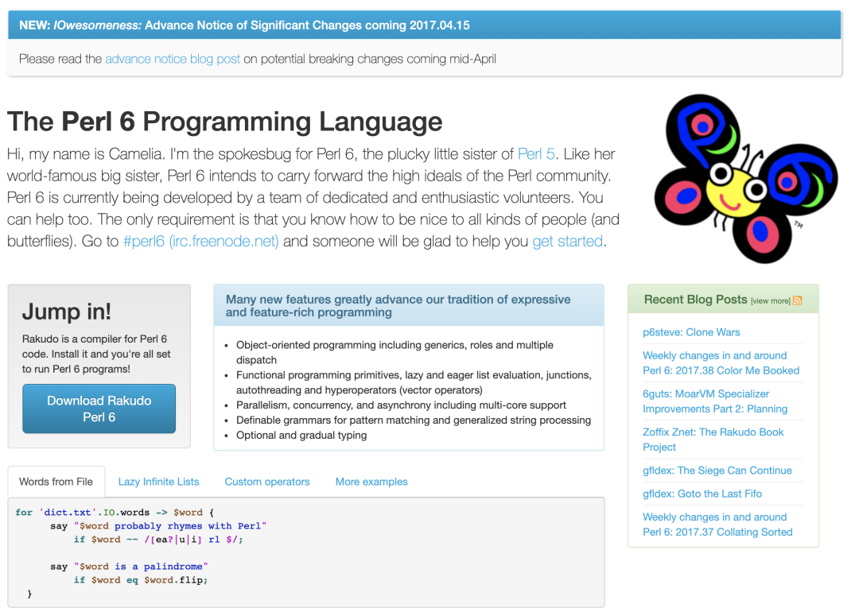Follow the Perl 5 link
Screen dimensions: 859x616
tap(536, 154)
